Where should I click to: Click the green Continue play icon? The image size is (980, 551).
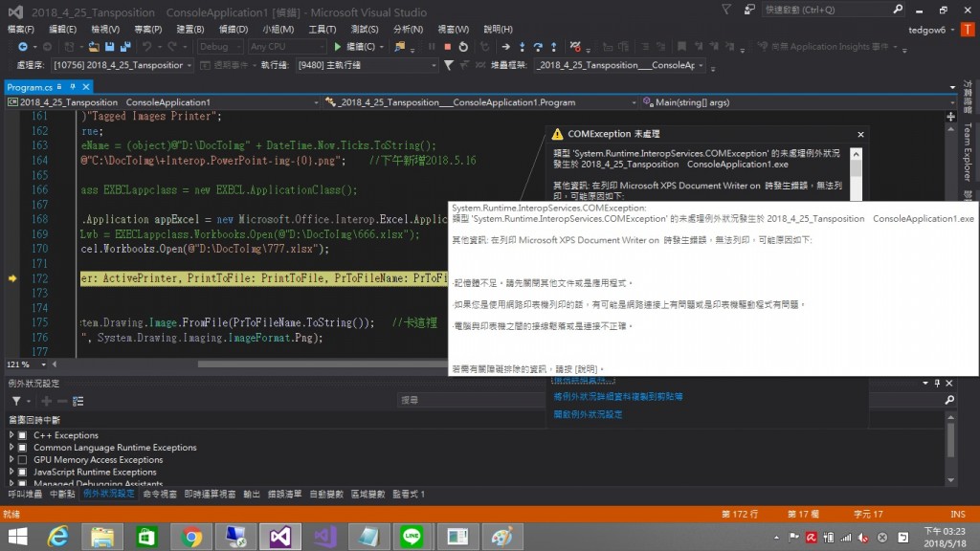[338, 47]
